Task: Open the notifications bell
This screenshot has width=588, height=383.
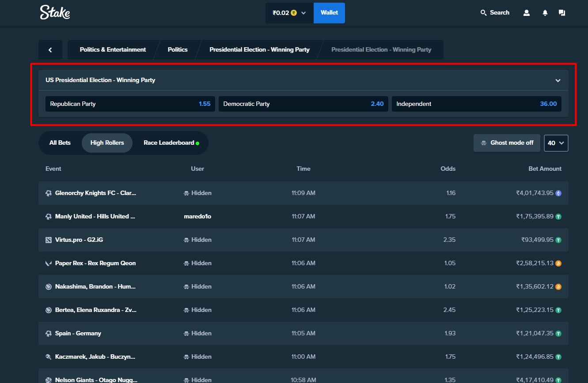Action: click(x=545, y=13)
